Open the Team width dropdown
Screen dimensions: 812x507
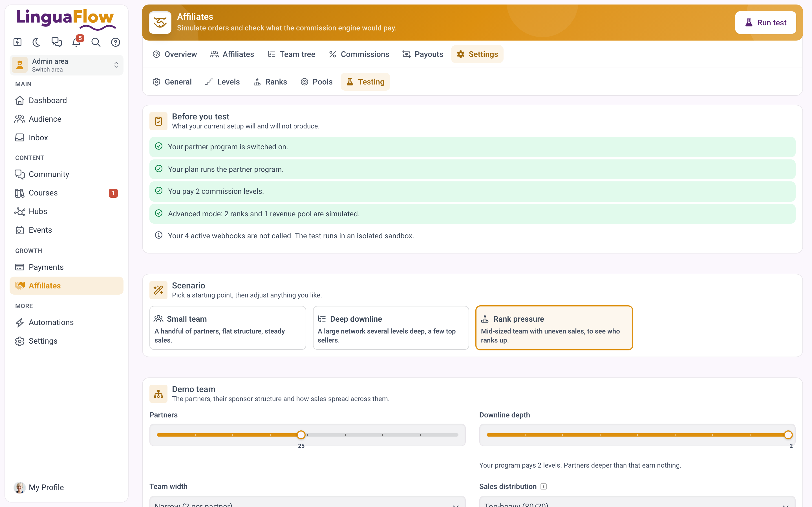pyautogui.click(x=307, y=502)
